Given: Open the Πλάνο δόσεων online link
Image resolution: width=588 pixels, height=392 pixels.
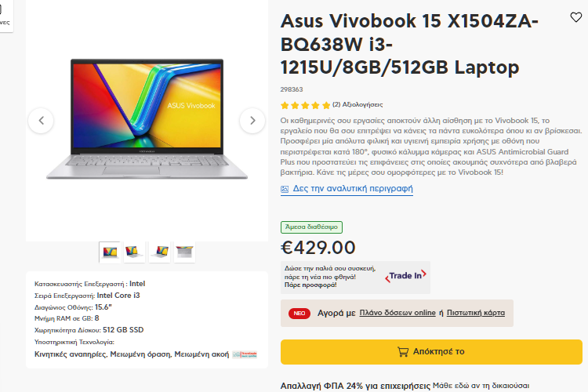Looking at the screenshot, I should tap(397, 313).
